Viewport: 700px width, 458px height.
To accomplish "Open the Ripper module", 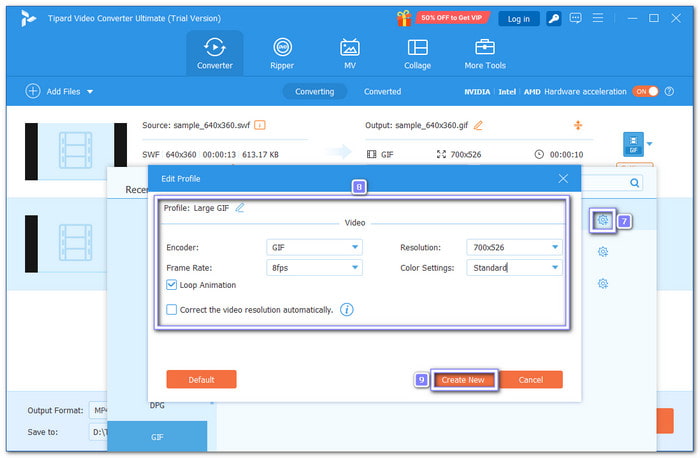I will click(x=282, y=53).
